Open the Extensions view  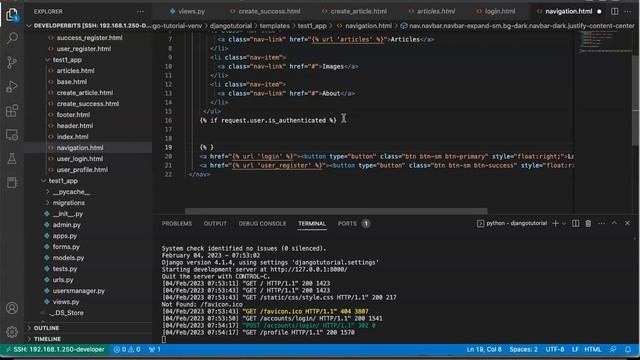click(x=12, y=111)
